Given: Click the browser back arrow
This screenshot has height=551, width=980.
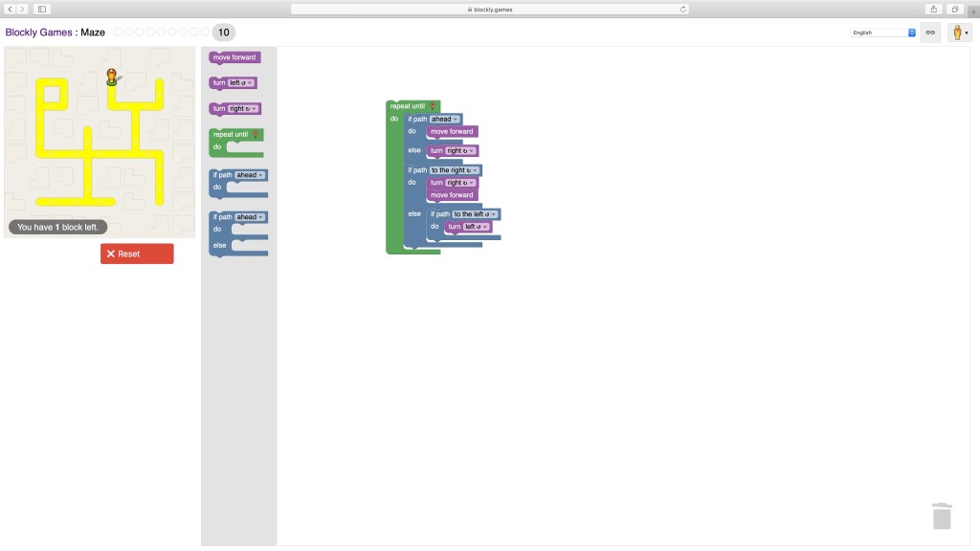Looking at the screenshot, I should coord(10,9).
